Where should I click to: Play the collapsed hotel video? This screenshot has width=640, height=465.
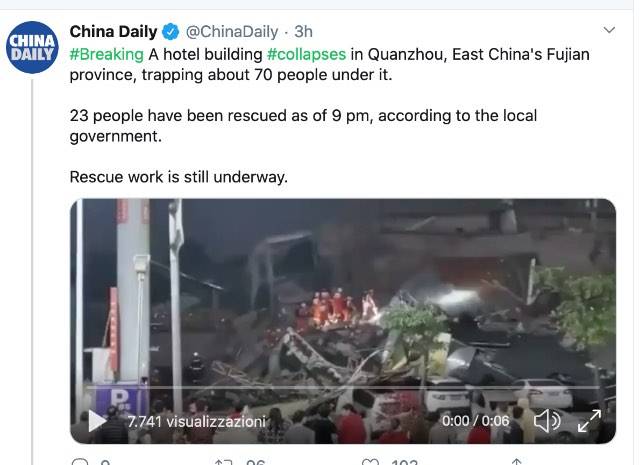coord(97,421)
